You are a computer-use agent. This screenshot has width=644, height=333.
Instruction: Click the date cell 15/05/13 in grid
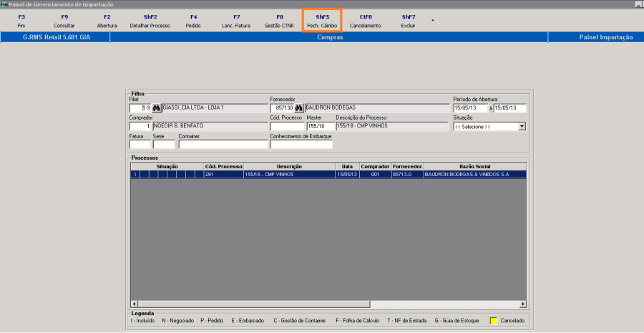click(347, 174)
